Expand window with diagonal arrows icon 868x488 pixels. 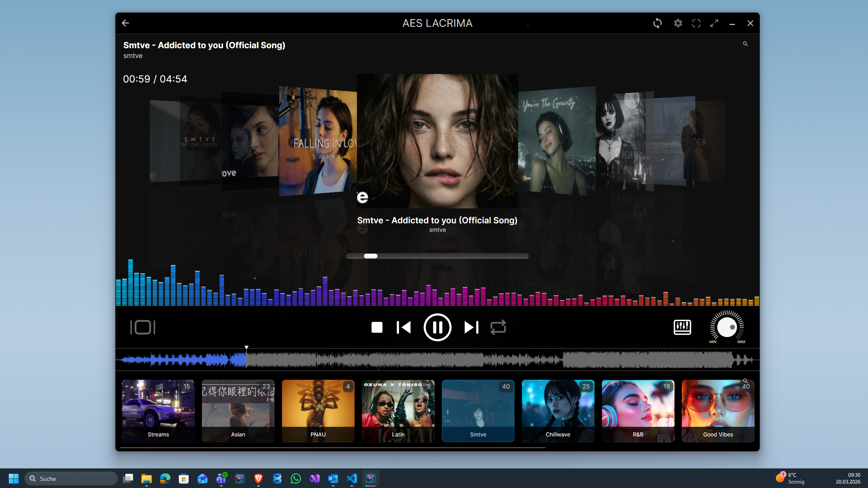pyautogui.click(x=714, y=23)
